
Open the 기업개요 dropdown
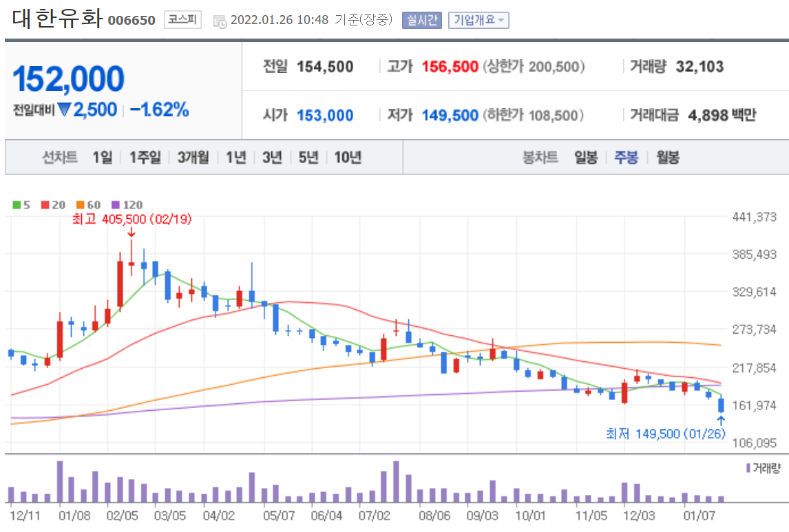coord(478,20)
